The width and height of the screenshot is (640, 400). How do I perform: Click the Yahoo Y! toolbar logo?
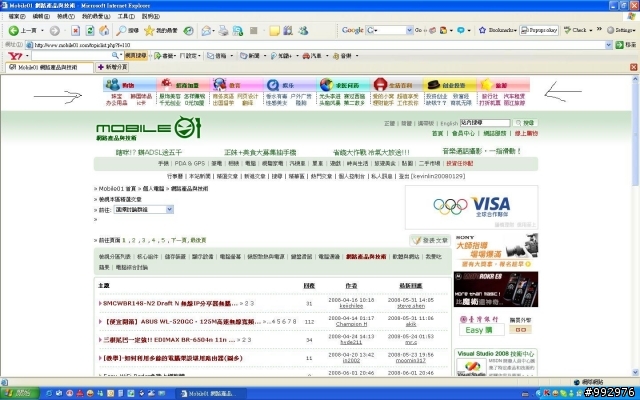click(15, 56)
